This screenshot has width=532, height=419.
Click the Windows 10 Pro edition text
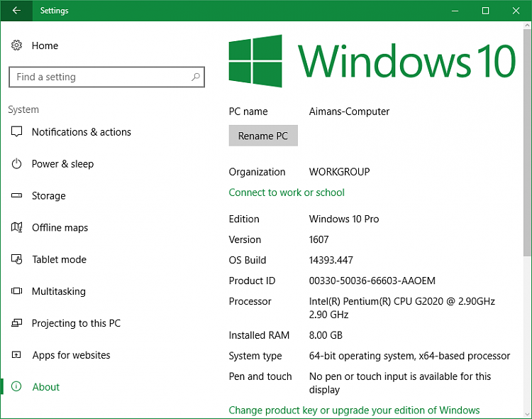(x=344, y=219)
